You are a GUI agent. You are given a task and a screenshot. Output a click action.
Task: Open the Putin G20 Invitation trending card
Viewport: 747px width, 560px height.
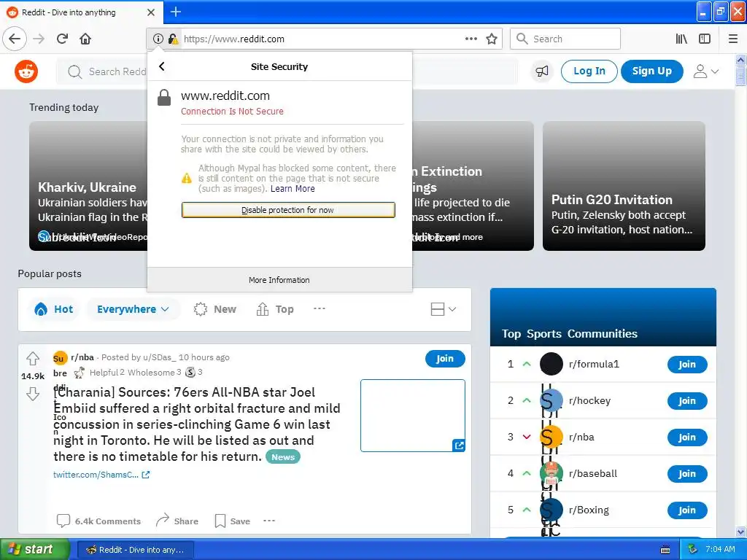coord(624,186)
